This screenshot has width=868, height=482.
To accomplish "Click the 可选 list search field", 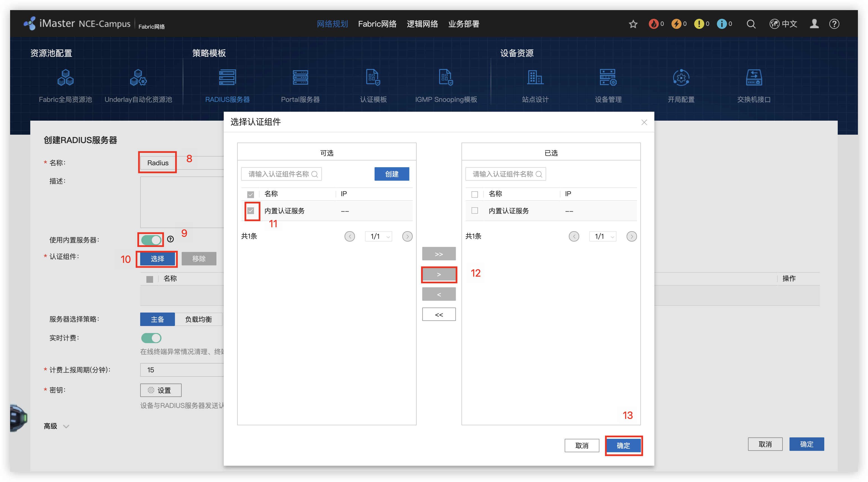I will pyautogui.click(x=278, y=174).
